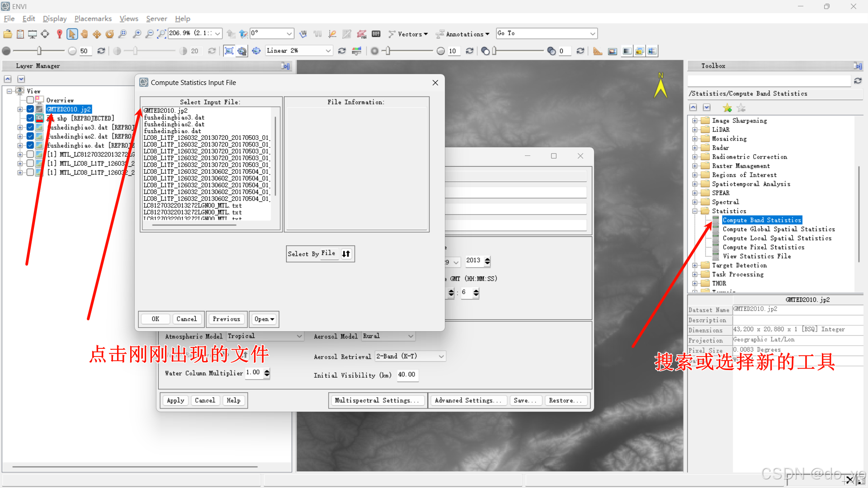Click the Toolbox refresh search icon

858,81
